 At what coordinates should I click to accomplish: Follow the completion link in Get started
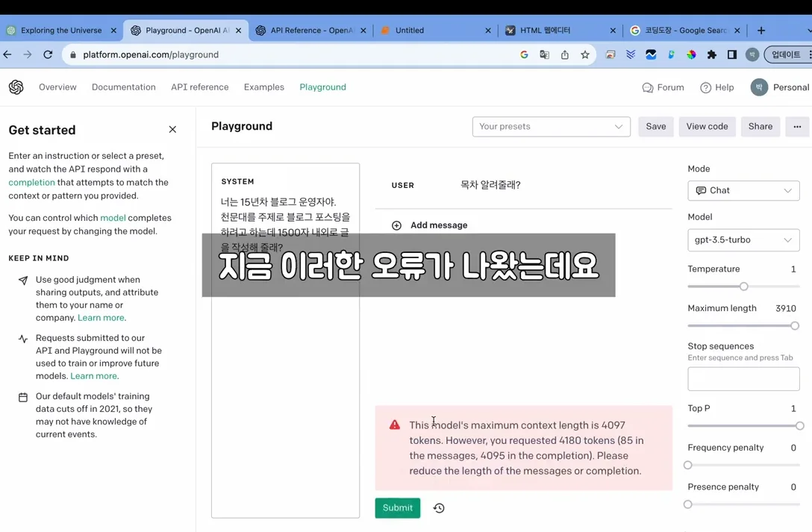pos(31,182)
